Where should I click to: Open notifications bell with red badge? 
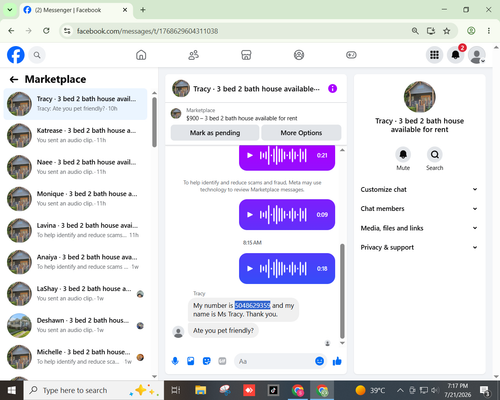tap(456, 55)
